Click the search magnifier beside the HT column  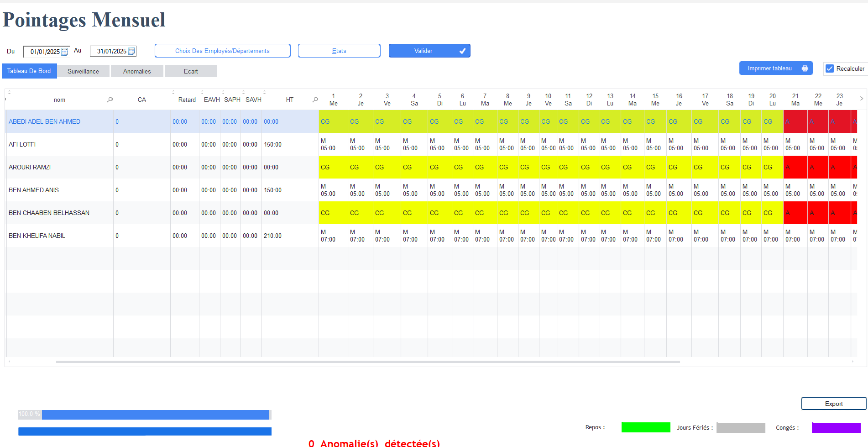point(315,100)
